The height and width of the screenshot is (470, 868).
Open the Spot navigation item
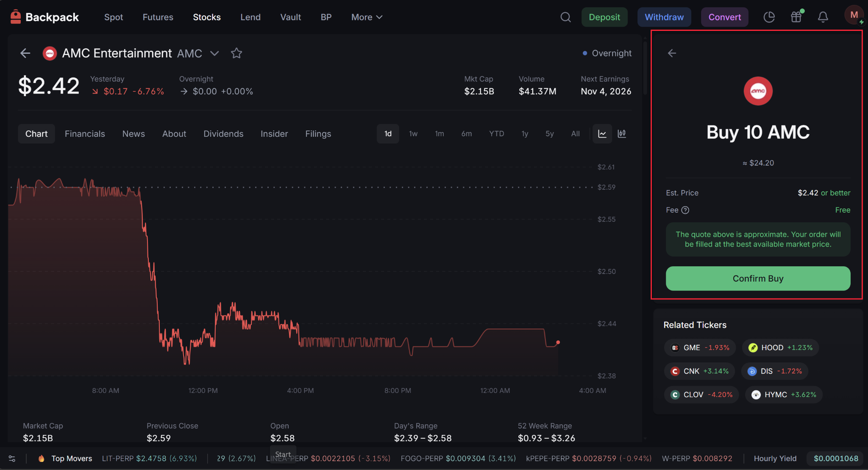point(114,17)
